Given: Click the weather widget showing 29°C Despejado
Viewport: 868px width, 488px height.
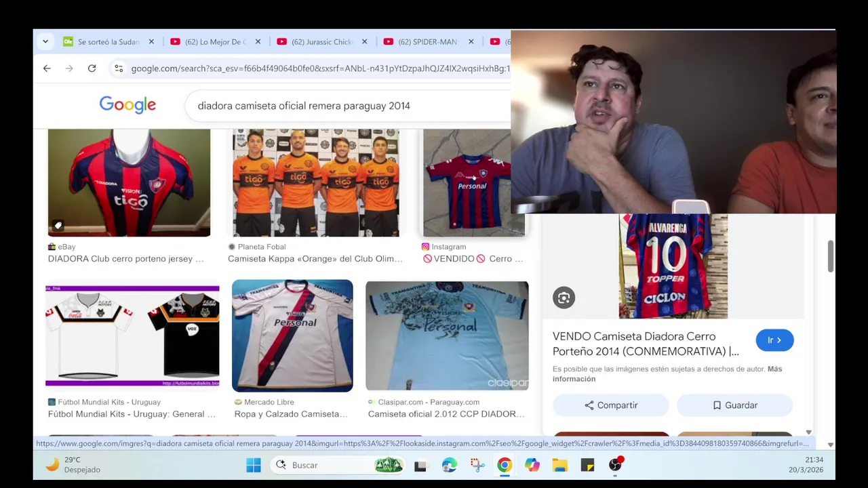Looking at the screenshot, I should tap(73, 465).
